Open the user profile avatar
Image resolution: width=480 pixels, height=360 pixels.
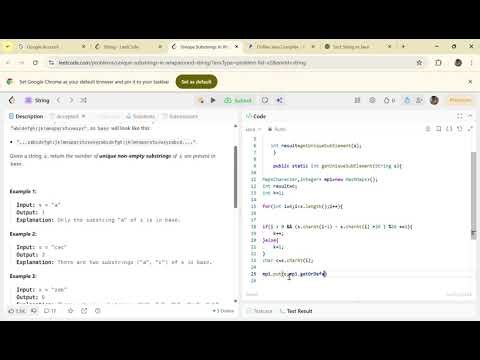pyautogui.click(x=434, y=100)
